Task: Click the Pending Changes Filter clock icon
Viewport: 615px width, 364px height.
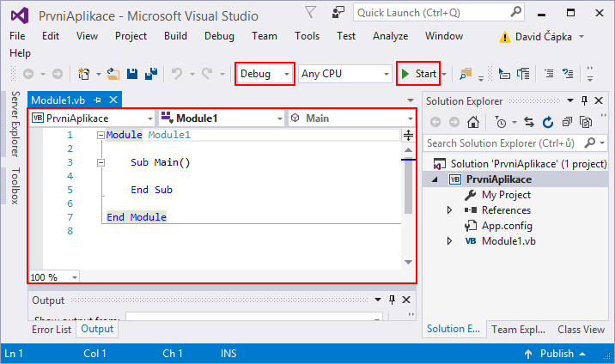Action: pos(501,122)
